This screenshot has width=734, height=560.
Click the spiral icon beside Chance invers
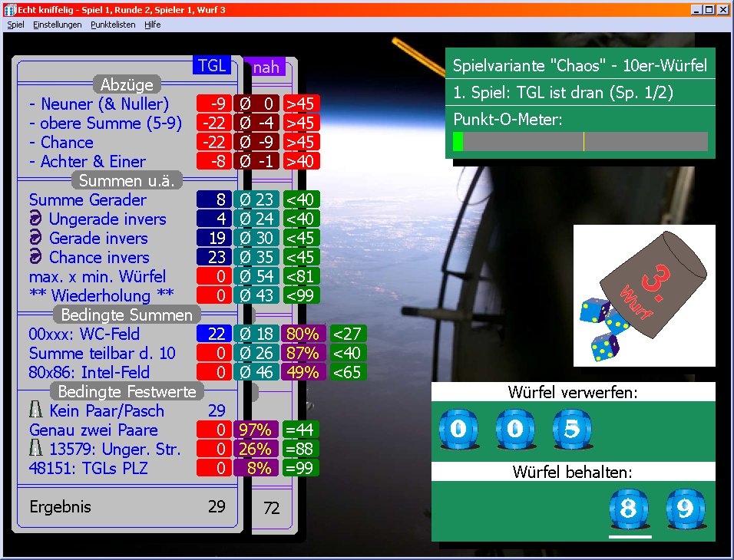click(35, 257)
